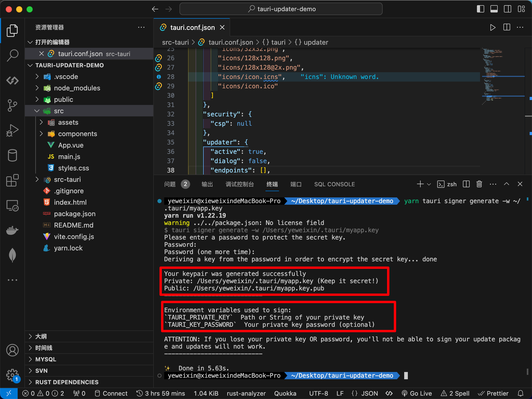Viewport: 532px width, 399px height.
Task: Click the LF end-of-line status item
Action: 340,393
